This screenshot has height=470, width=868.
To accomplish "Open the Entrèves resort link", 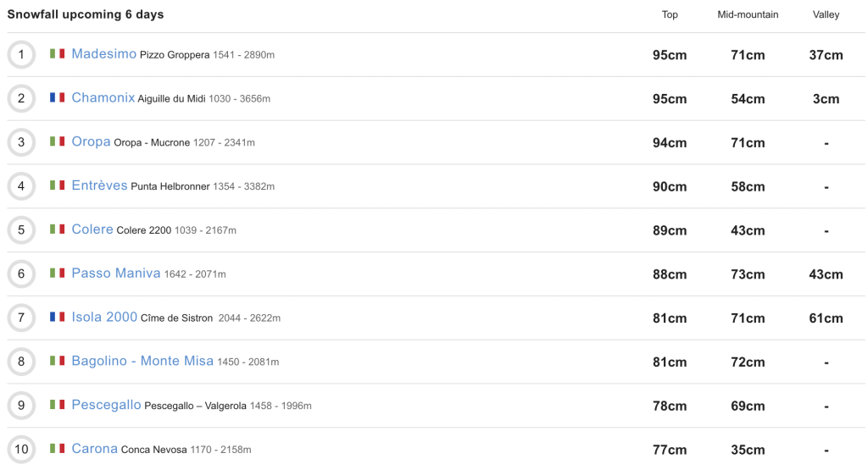I will (x=99, y=185).
